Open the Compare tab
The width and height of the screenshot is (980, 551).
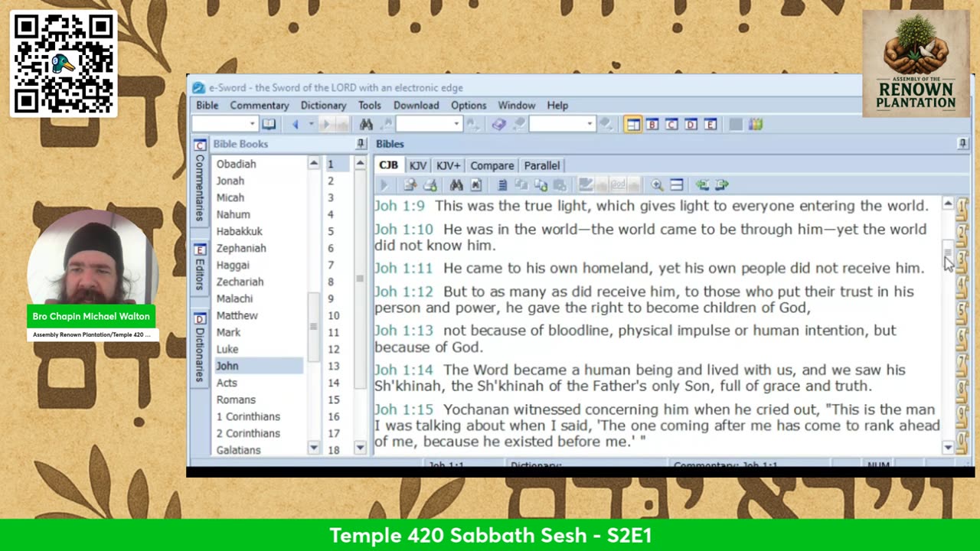point(492,165)
